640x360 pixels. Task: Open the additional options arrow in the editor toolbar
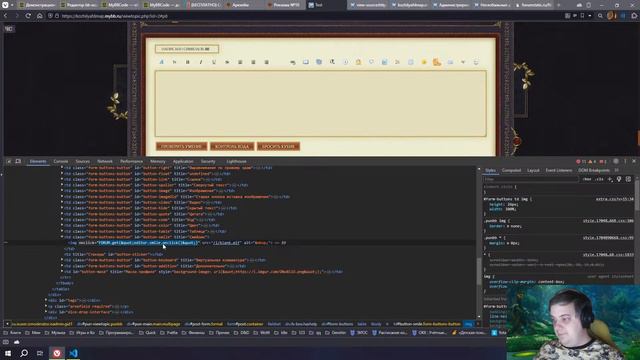[x=463, y=62]
